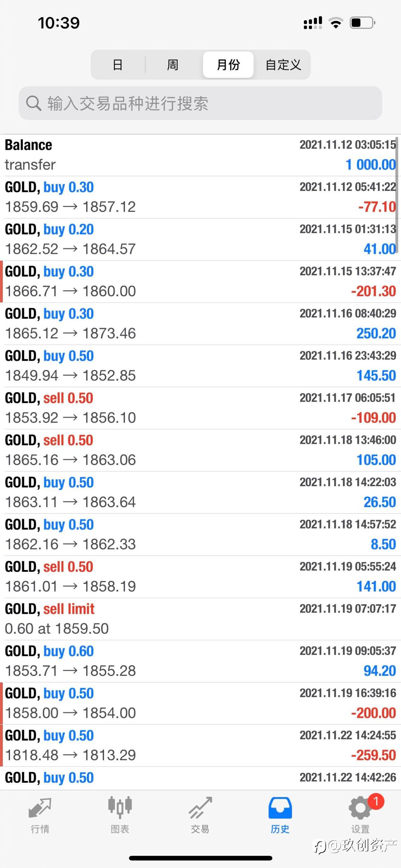This screenshot has height=868, width=401.
Task: Expand GOLD sell limit 0.60 at 1859.50 order
Action: click(200, 619)
